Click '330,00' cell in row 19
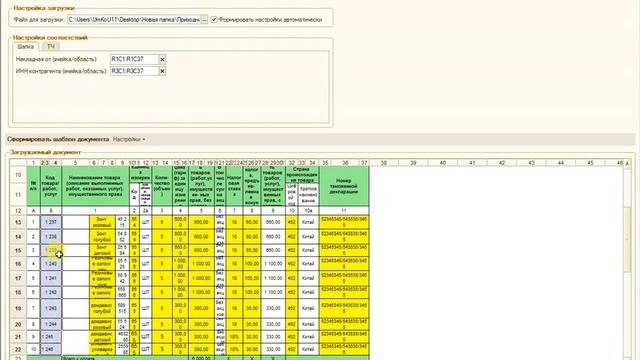 pos(273,309)
